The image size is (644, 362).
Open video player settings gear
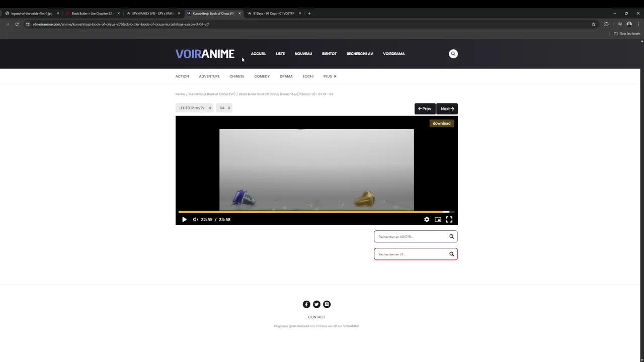427,219
